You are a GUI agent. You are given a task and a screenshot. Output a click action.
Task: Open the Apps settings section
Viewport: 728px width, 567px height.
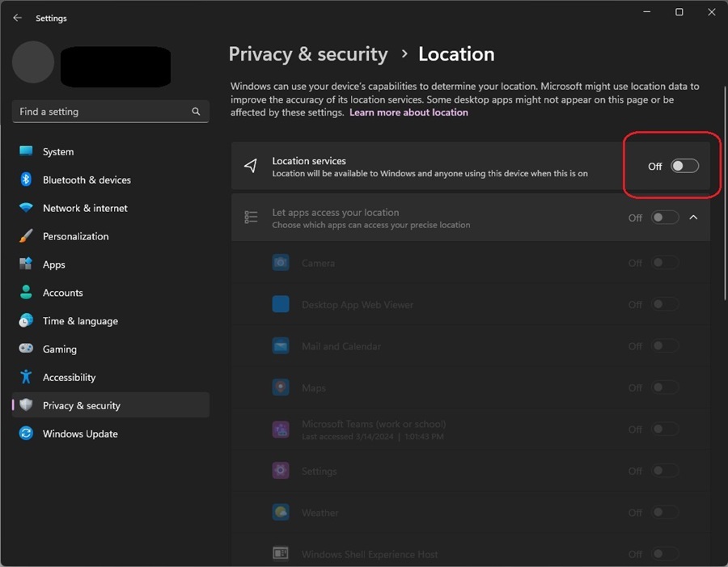(x=53, y=264)
